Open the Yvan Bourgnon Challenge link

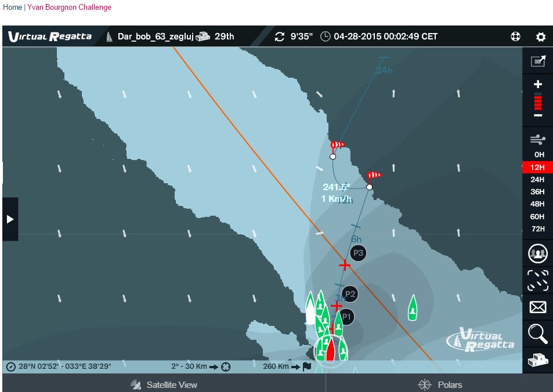69,7
